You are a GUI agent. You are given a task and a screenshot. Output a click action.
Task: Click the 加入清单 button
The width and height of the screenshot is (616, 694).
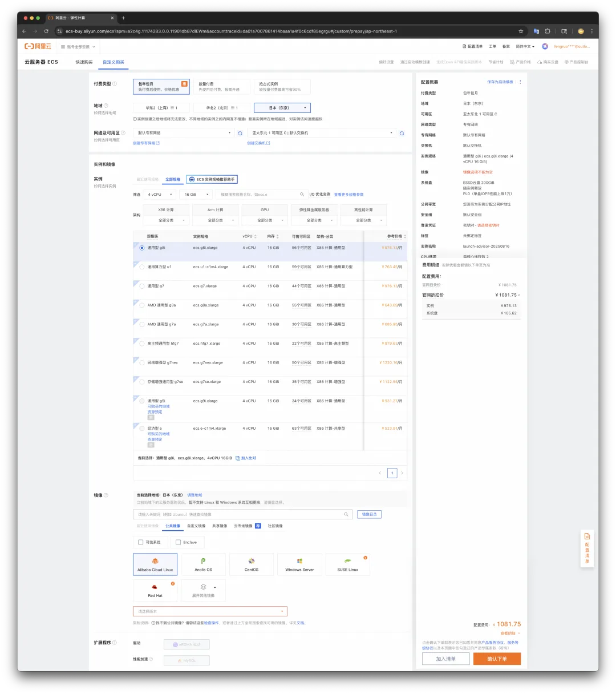tap(446, 659)
